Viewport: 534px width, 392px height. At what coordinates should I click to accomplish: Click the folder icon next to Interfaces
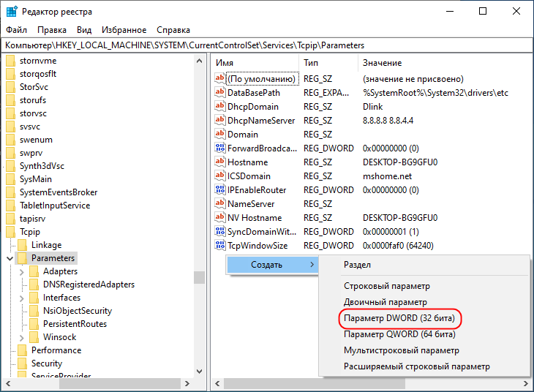tap(34, 298)
